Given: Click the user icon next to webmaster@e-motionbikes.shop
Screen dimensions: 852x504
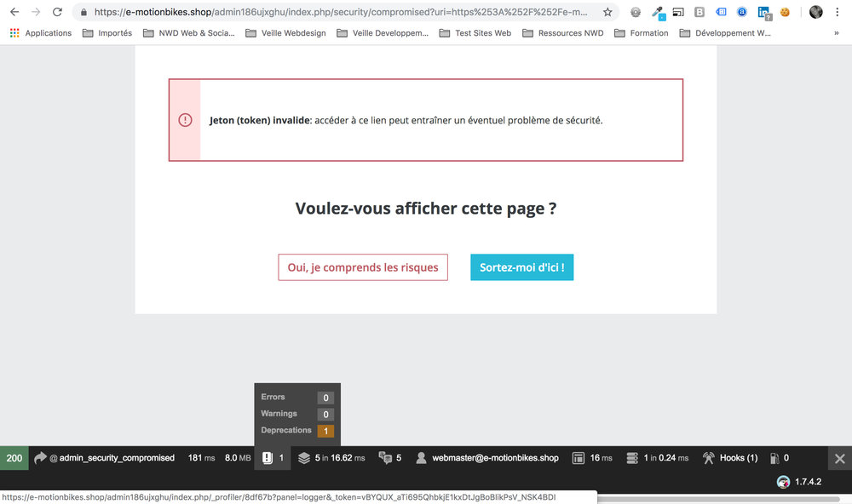Looking at the screenshot, I should coord(421,457).
